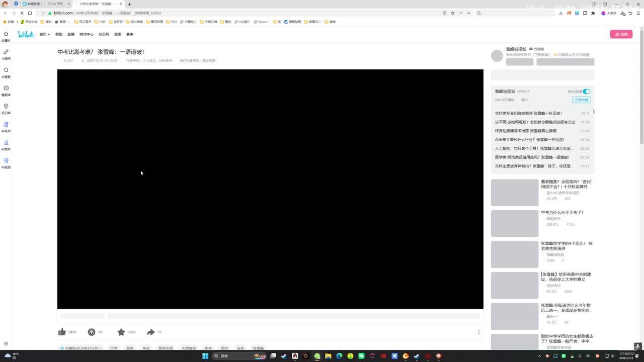
Task: Open playlist video 文科类专业和院校推荐
Action: pos(528,113)
